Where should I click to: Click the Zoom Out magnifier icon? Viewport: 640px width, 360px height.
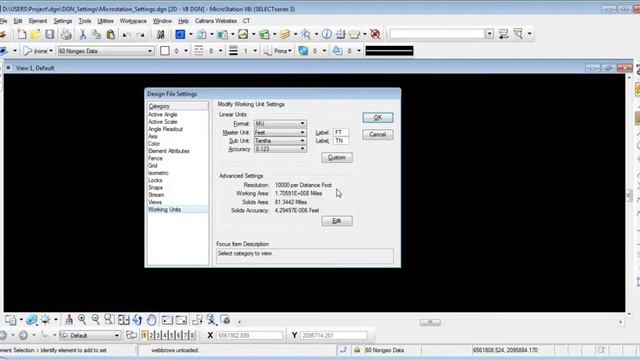[x=96, y=320]
